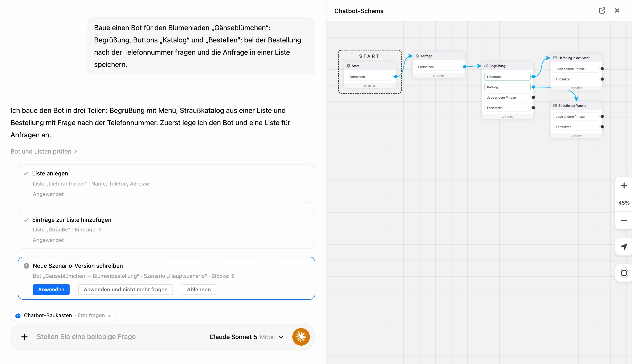This screenshot has width=632, height=364.
Task: Click the Fortsetzen row in the Begrüßung block
Action: click(x=507, y=108)
